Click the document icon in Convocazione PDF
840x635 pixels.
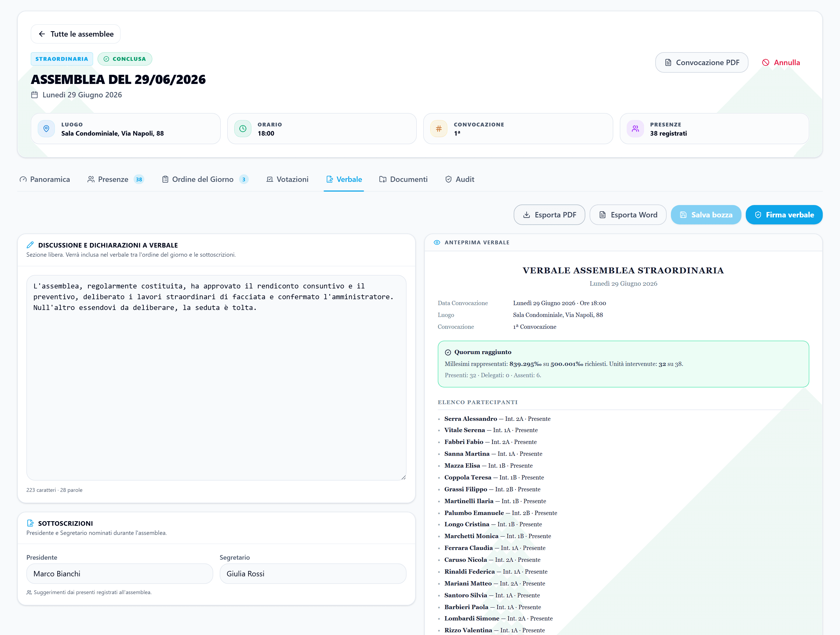[668, 63]
